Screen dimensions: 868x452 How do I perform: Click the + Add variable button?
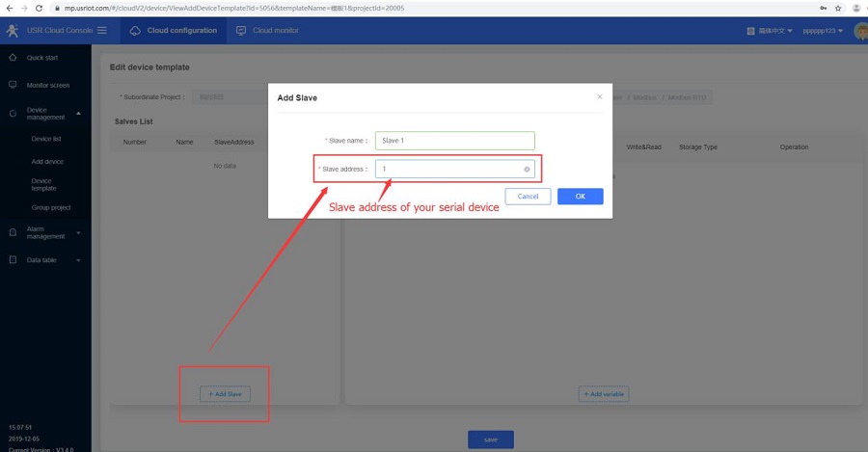click(x=604, y=394)
